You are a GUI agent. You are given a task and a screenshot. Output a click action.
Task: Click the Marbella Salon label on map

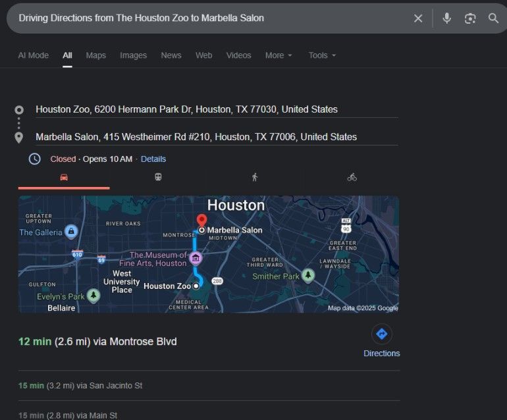click(235, 230)
